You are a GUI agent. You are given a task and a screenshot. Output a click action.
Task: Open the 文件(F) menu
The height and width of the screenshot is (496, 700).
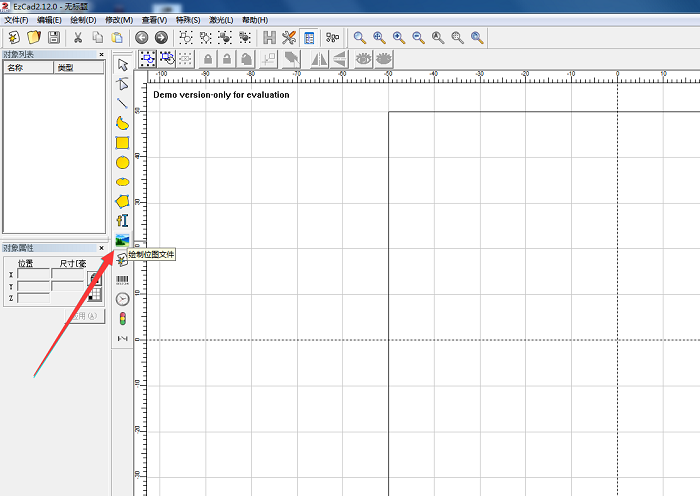(x=16, y=20)
